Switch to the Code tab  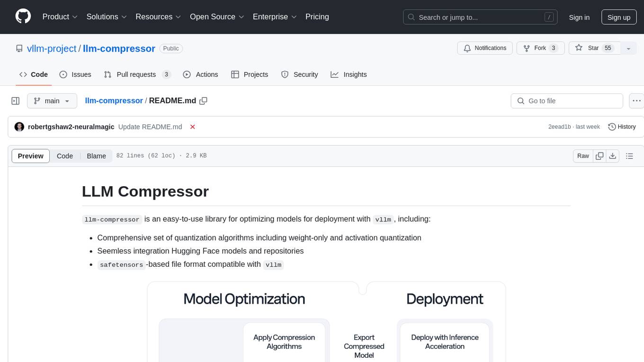click(33, 74)
